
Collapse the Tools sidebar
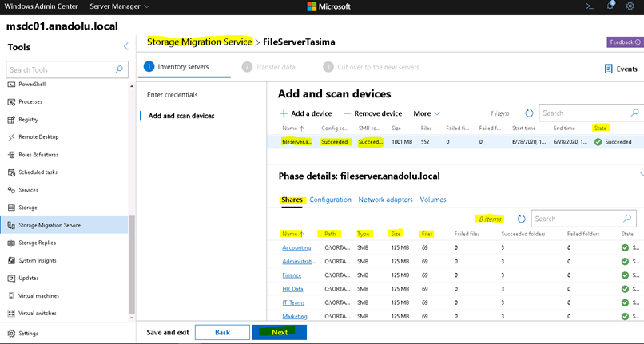tap(125, 46)
